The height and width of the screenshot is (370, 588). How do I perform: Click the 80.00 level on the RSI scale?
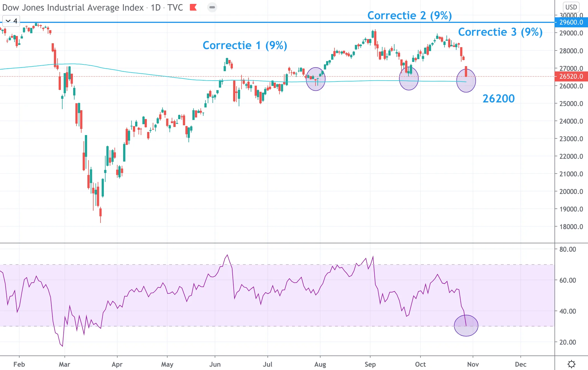click(568, 249)
